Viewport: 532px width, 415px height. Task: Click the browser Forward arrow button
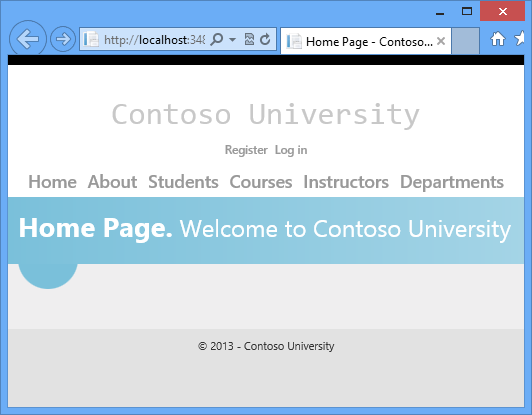pyautogui.click(x=63, y=39)
